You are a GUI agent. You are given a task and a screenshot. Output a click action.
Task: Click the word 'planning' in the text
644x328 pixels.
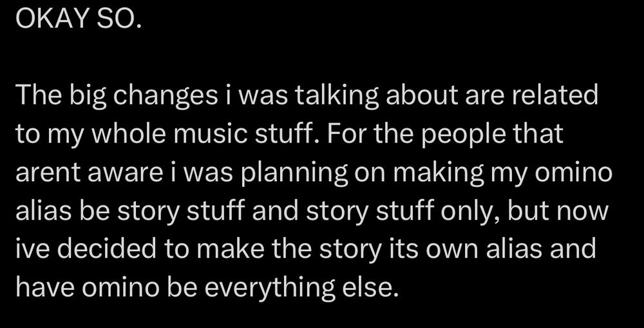click(294, 173)
